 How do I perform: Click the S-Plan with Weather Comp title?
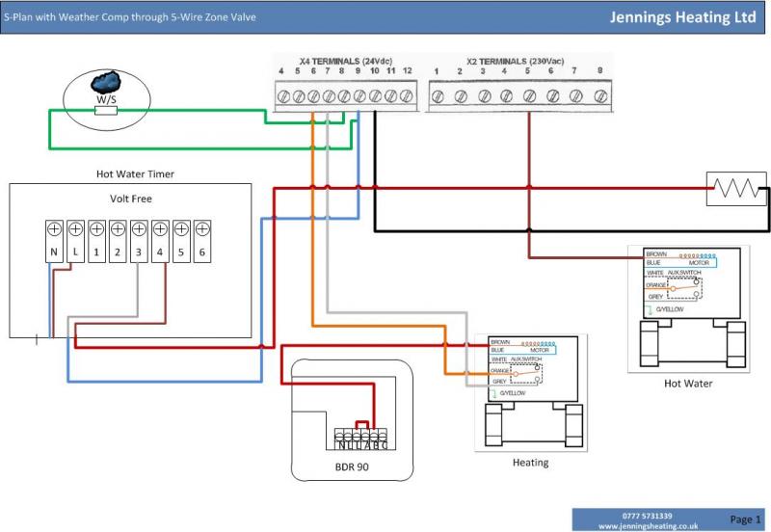coord(130,17)
